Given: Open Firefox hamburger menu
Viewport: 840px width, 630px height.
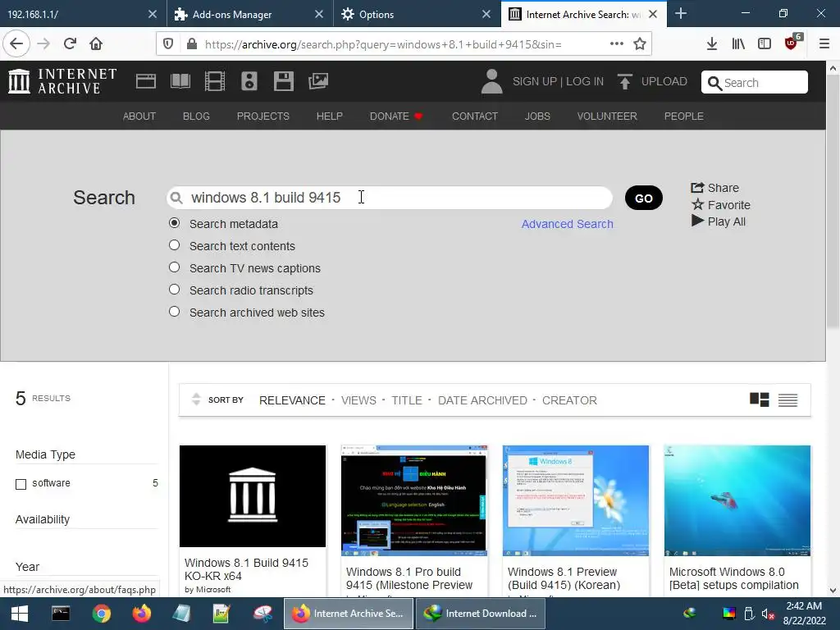Looking at the screenshot, I should pos(824,44).
